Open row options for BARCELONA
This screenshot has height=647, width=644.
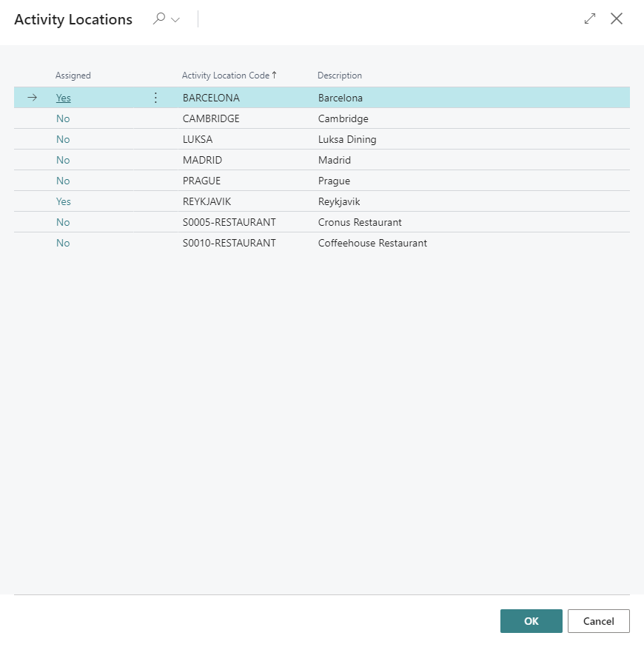[x=155, y=98]
